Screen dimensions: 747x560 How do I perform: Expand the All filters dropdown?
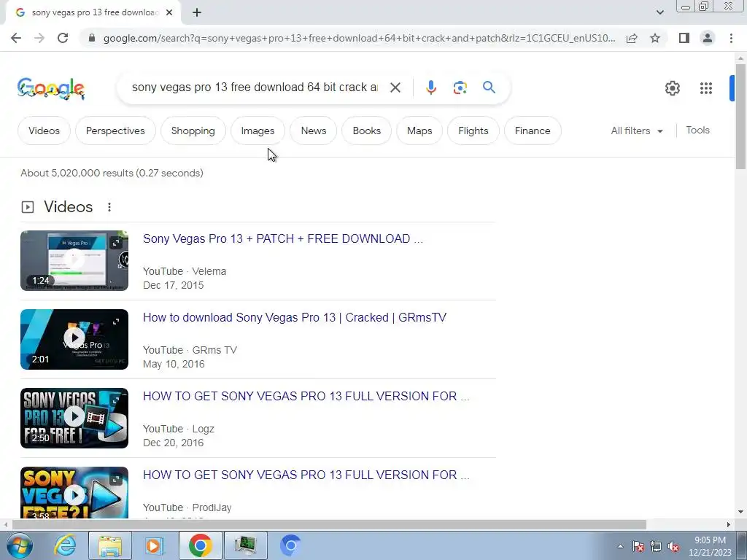tap(637, 131)
